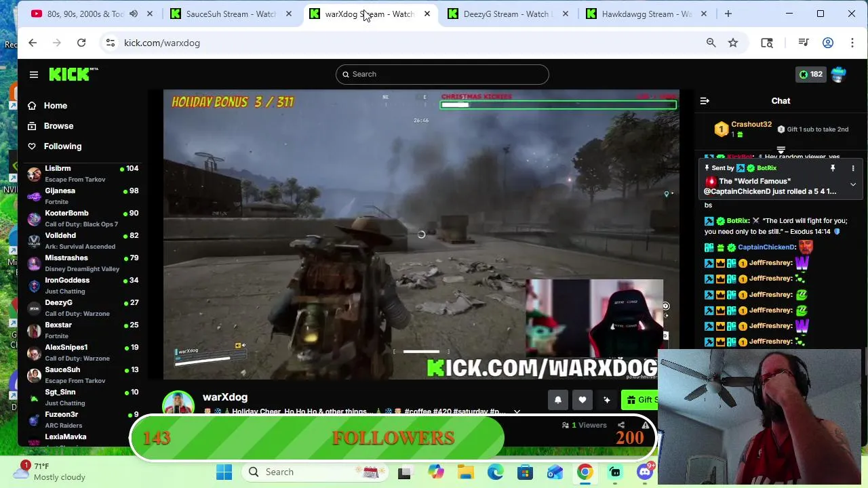Open the user profile avatar menu

[838, 75]
